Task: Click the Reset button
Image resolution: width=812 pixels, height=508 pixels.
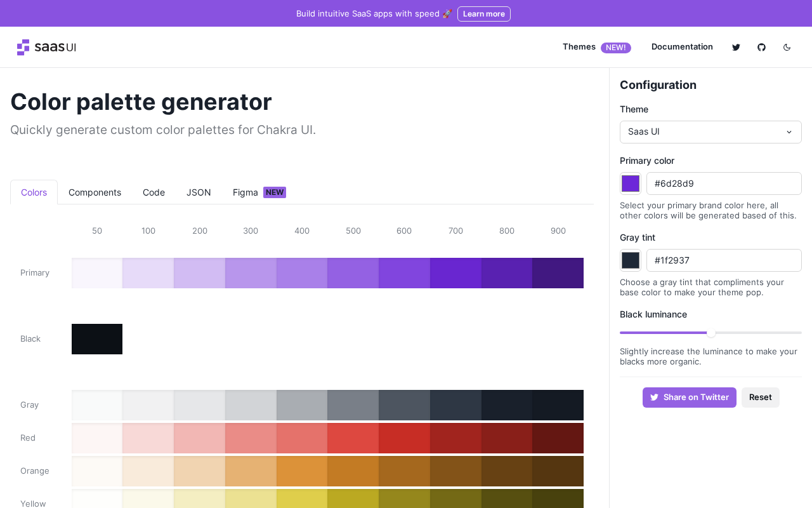Action: pyautogui.click(x=760, y=398)
